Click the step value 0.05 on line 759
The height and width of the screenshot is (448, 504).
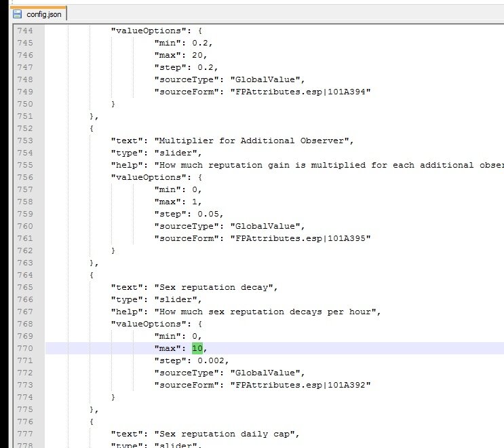208,214
